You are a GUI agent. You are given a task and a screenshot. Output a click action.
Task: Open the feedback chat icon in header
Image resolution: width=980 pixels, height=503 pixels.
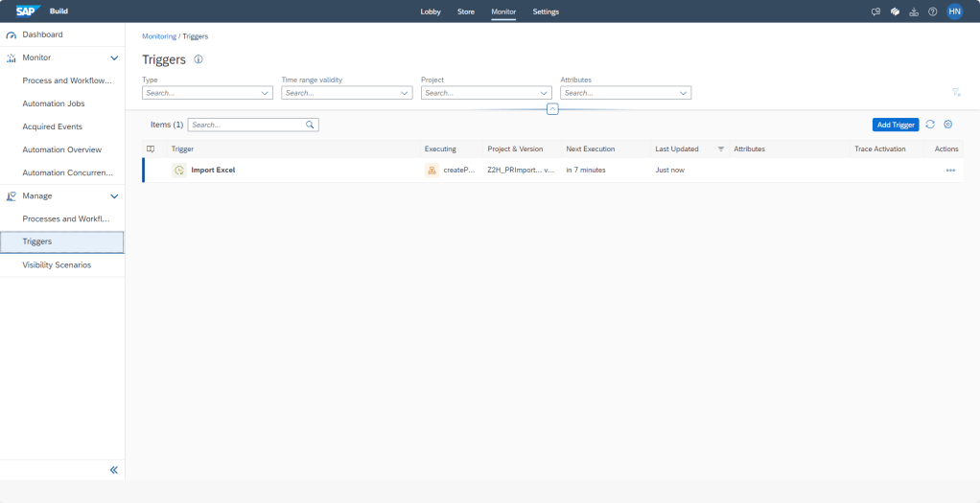(875, 11)
